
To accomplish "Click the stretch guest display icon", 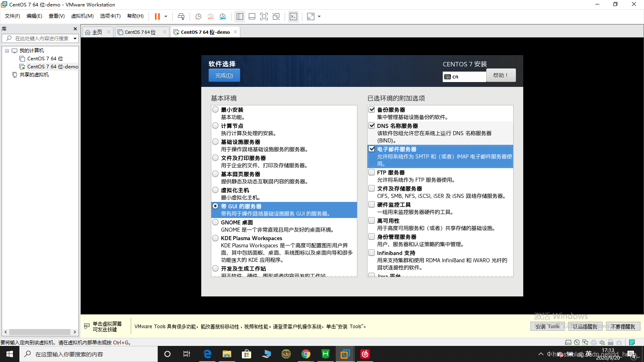I will click(x=311, y=16).
